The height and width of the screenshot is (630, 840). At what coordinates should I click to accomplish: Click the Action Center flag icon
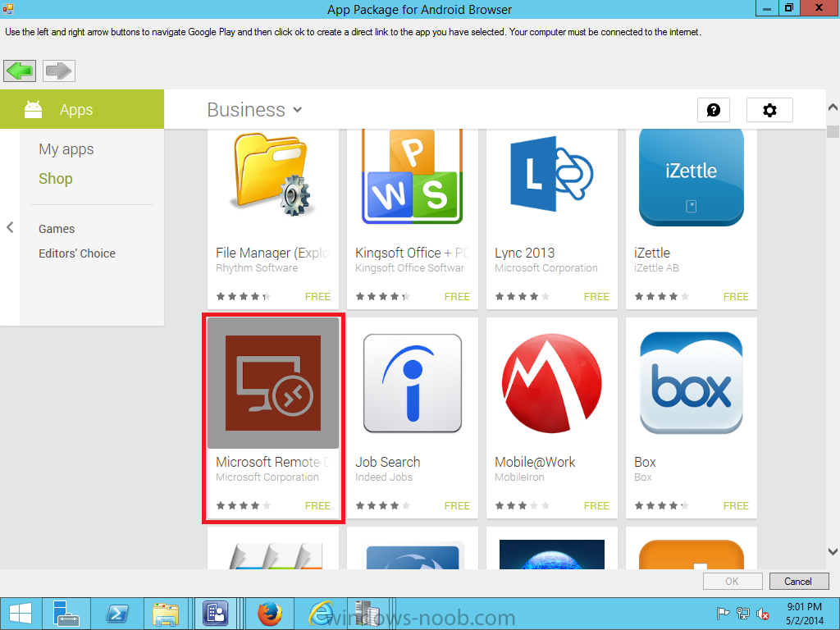[723, 614]
